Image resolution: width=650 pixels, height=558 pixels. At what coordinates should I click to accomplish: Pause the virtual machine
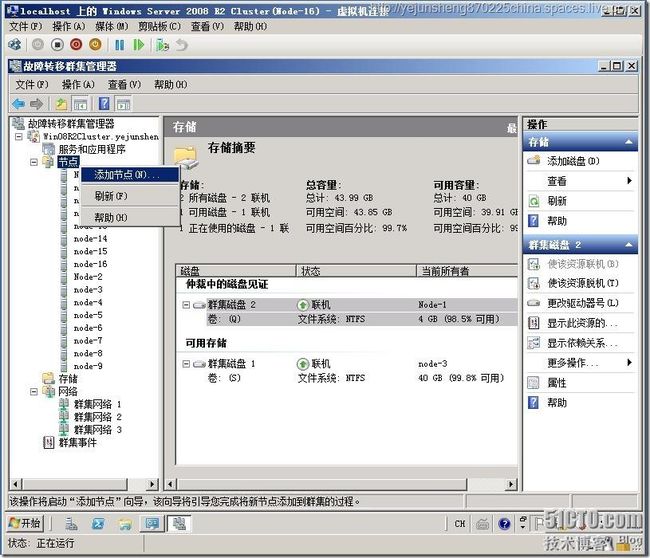click(x=119, y=45)
